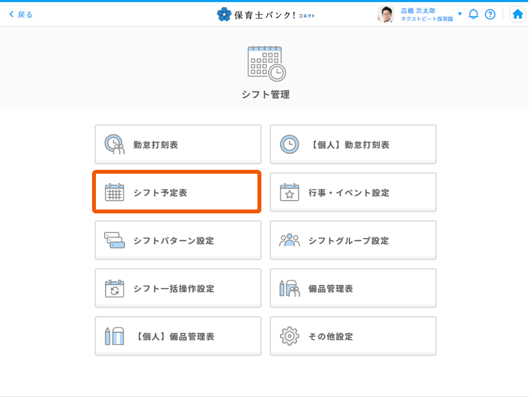This screenshot has height=397, width=532.
Task: Click the シフトグループ設定 people icon
Action: pyautogui.click(x=289, y=240)
